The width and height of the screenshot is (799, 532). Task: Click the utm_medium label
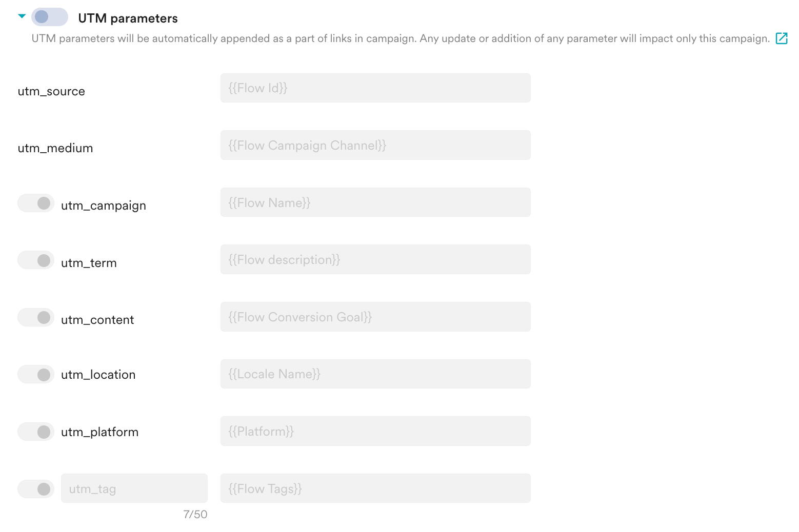coord(55,148)
